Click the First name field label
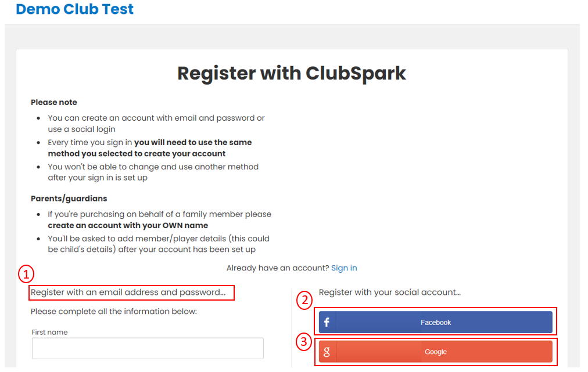588x372 pixels. click(49, 333)
